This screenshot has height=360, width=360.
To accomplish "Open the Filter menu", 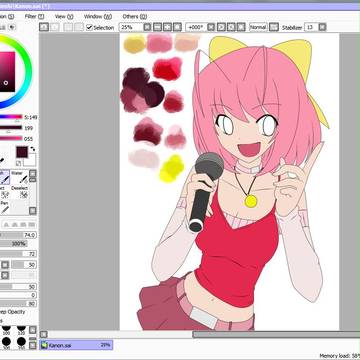I will (x=34, y=16).
